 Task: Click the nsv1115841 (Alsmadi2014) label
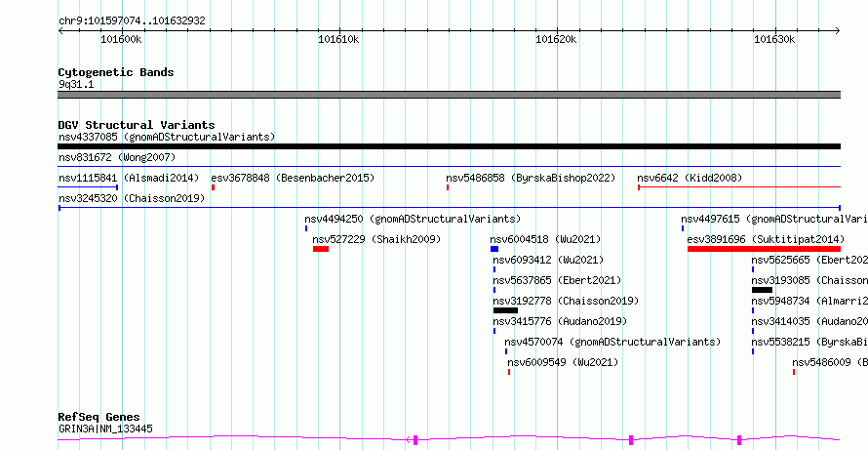(x=129, y=178)
